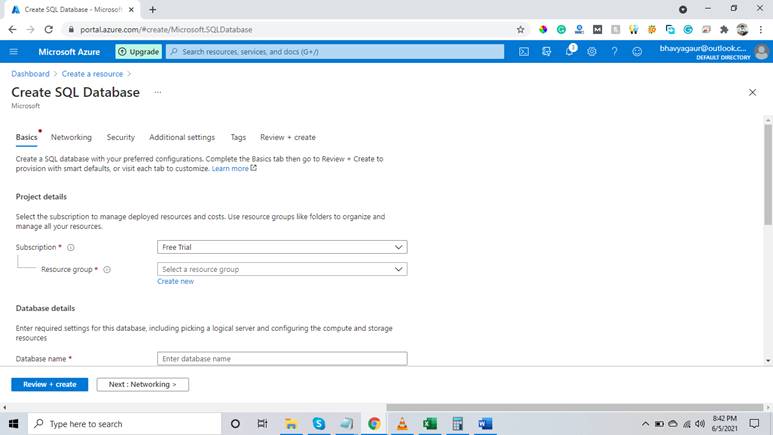Click the account avatar picture
The image size is (773, 435).
762,52
